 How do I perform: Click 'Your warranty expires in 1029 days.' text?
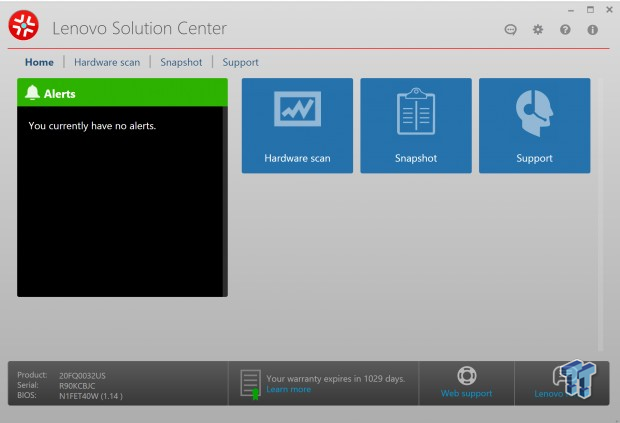pos(336,379)
